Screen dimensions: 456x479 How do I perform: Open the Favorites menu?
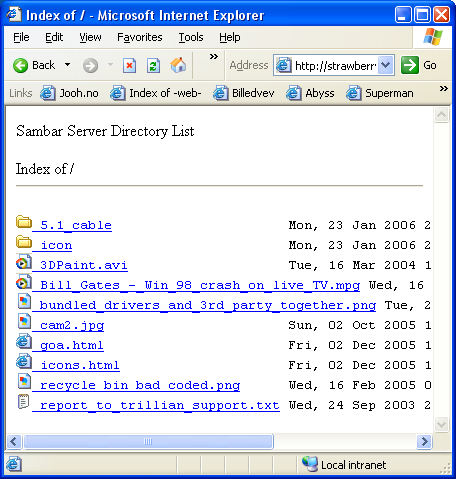point(140,37)
